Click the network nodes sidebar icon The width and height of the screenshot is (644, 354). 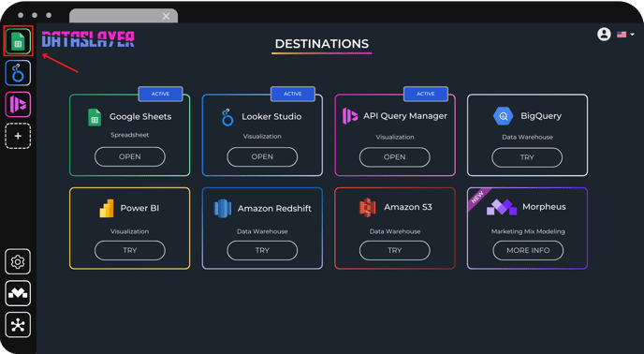pyautogui.click(x=18, y=325)
